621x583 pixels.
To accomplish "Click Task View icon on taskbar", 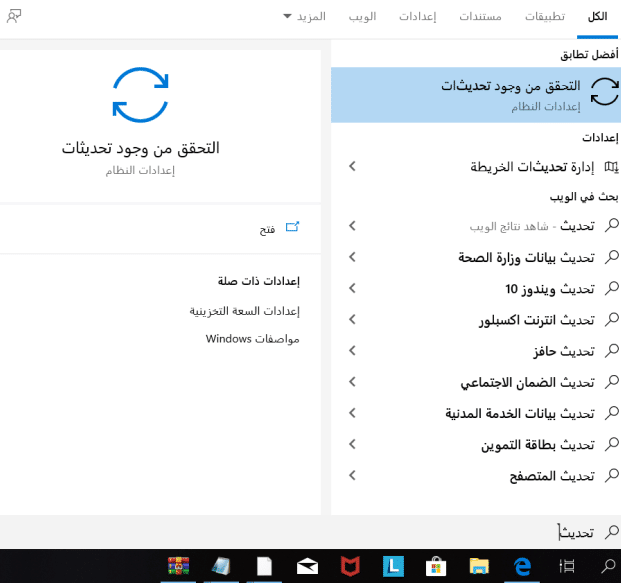I will pyautogui.click(x=567, y=566).
